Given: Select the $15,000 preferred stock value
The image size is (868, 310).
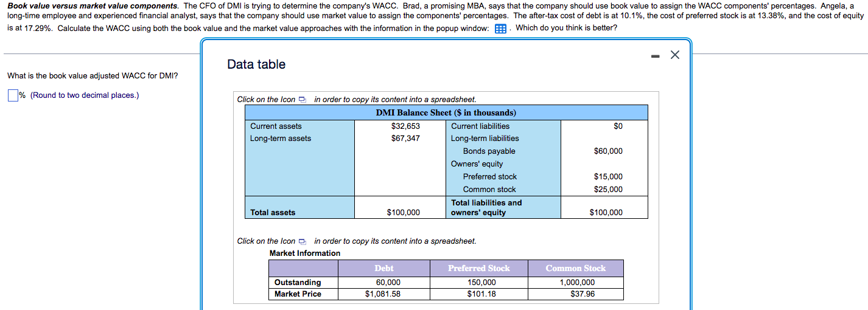Looking at the screenshot, I should (x=608, y=177).
